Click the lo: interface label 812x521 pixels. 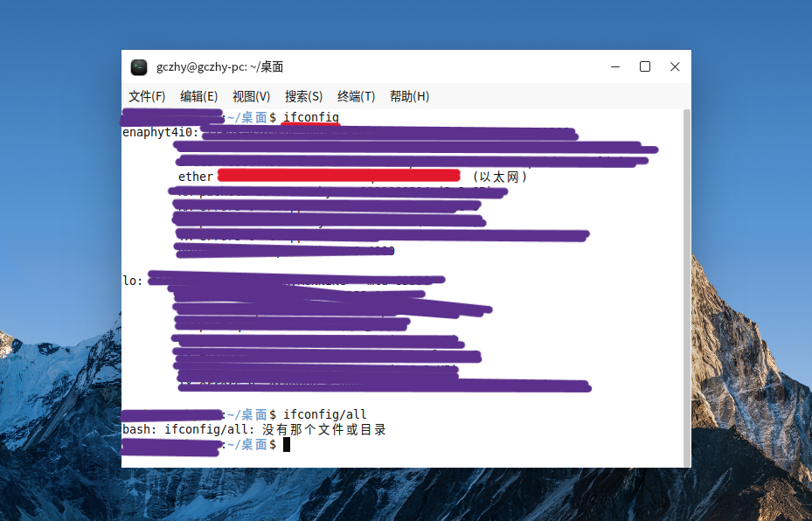click(x=132, y=281)
